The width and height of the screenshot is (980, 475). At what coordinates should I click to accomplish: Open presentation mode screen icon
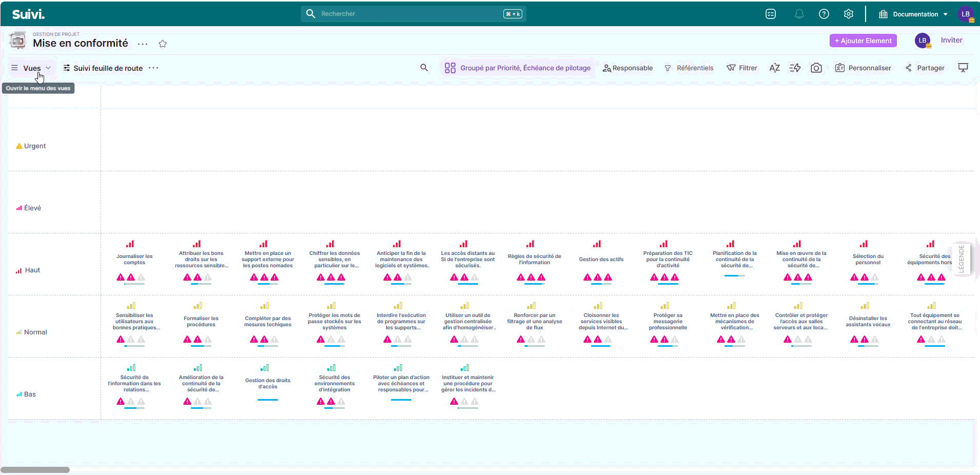coord(963,68)
